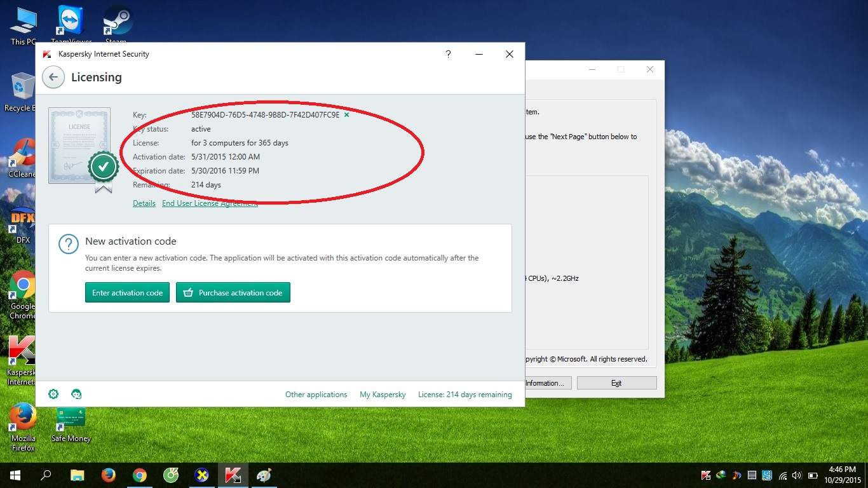This screenshot has width=868, height=488.
Task: Open taskbar search magnifier
Action: [x=46, y=475]
